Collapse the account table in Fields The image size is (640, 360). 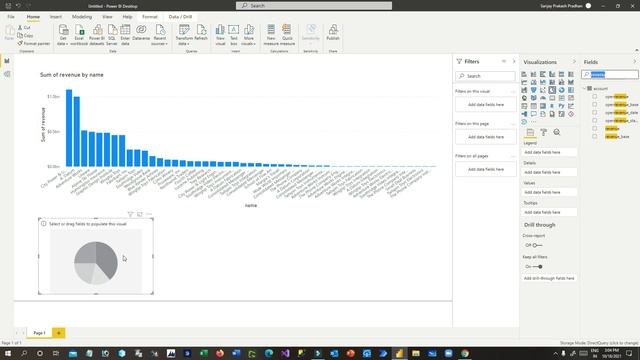pos(584,89)
